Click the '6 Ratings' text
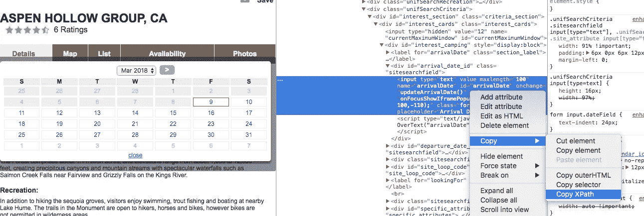Screen dimensions: 644x216 coord(71,30)
